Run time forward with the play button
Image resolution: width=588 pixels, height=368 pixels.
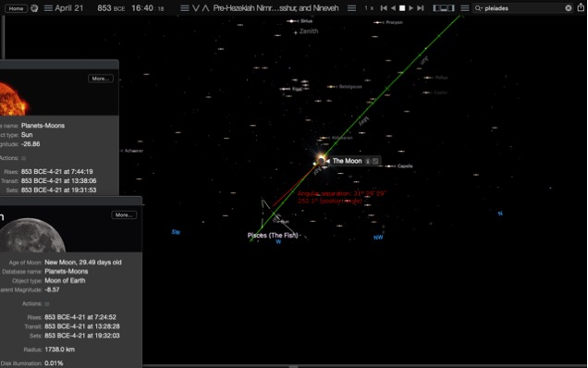(411, 8)
